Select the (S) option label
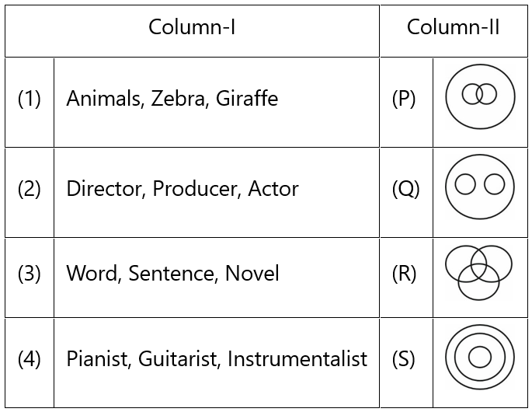Screen dimensions: 532x412 point(404,359)
